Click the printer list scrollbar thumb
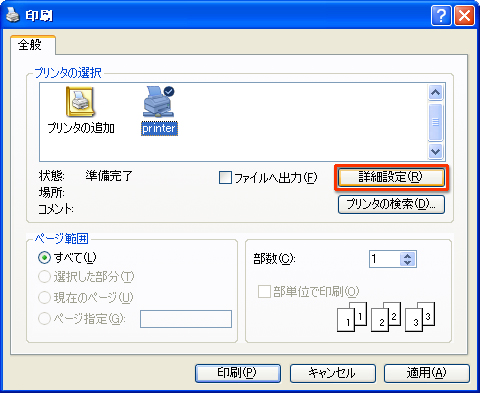 coord(436,122)
